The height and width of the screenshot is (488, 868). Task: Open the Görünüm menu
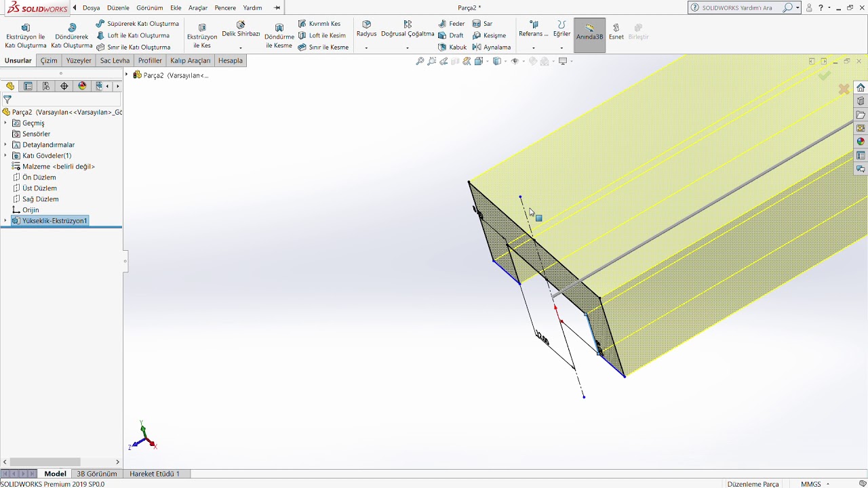click(150, 8)
